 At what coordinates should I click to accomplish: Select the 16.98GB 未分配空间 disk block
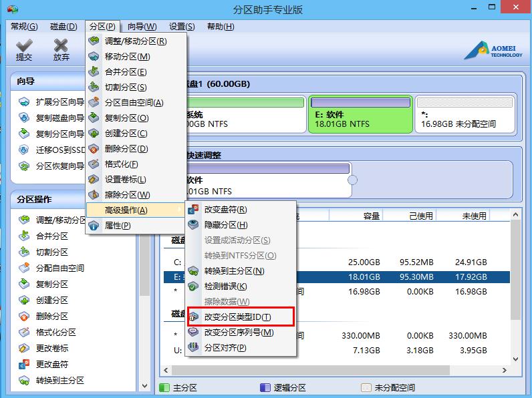pyautogui.click(x=464, y=114)
